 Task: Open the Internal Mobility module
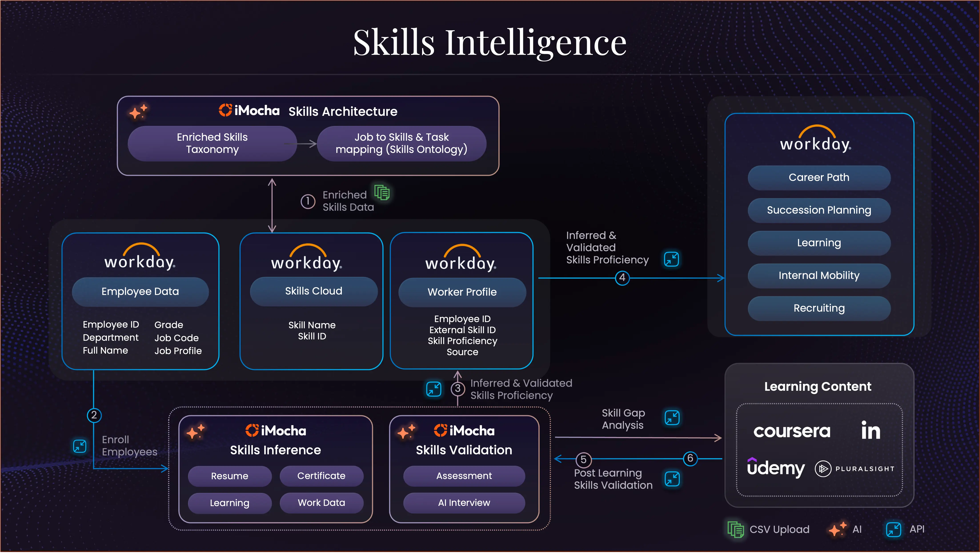pos(819,276)
